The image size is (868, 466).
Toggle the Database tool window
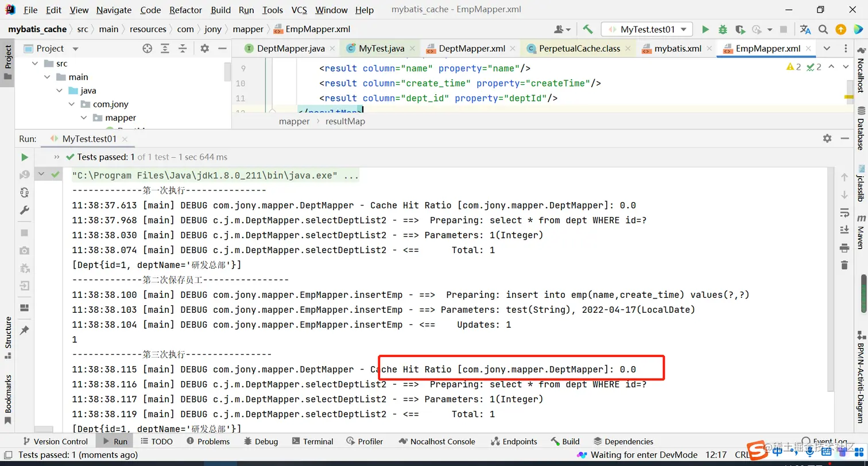861,127
